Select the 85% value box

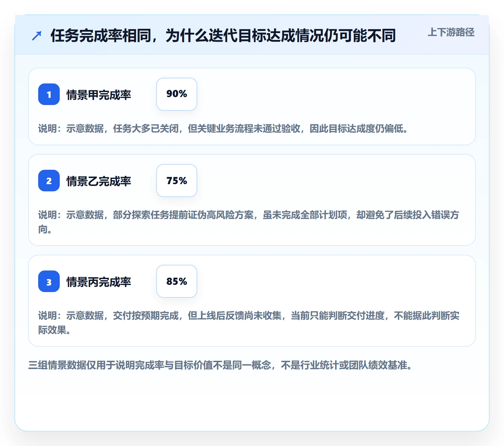click(x=177, y=281)
